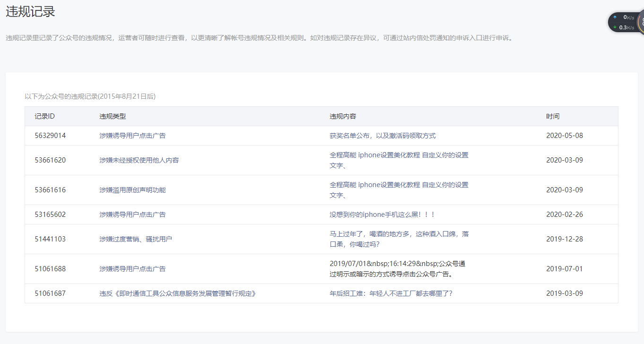Click the blue upload speed arrow icon
Image resolution: width=644 pixels, height=344 pixels.
coord(615,17)
